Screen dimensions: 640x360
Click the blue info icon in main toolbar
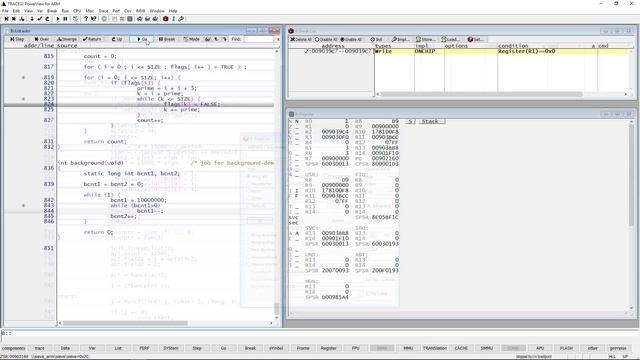point(173,19)
